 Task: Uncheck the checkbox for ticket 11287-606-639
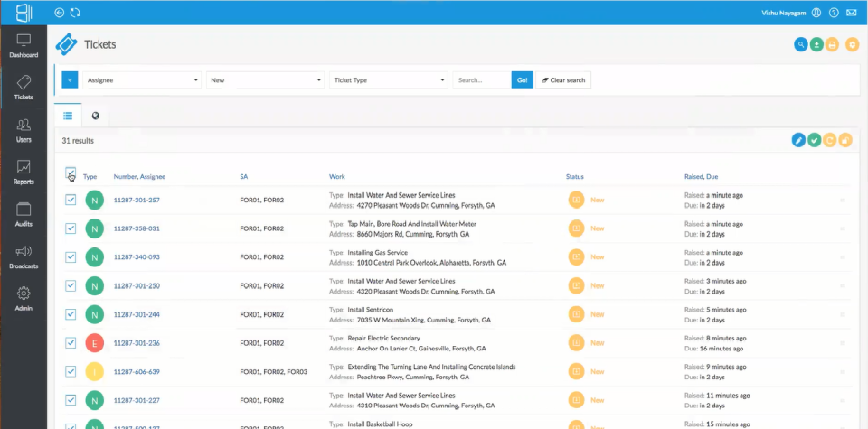pyautogui.click(x=71, y=371)
